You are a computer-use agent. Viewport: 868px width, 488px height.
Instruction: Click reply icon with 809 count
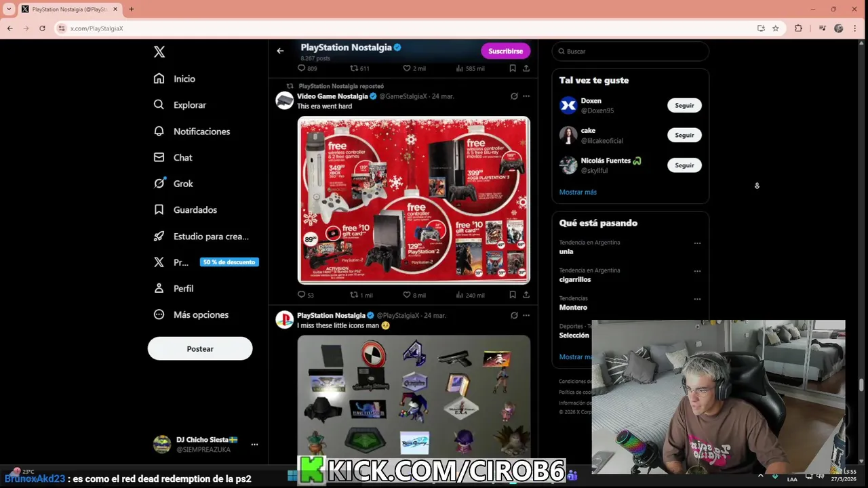pos(302,68)
